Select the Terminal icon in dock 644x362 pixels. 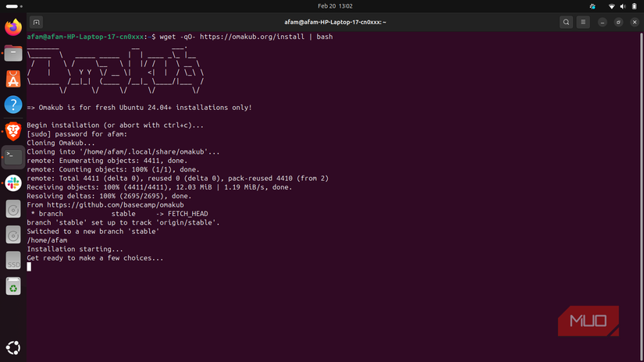tap(13, 157)
